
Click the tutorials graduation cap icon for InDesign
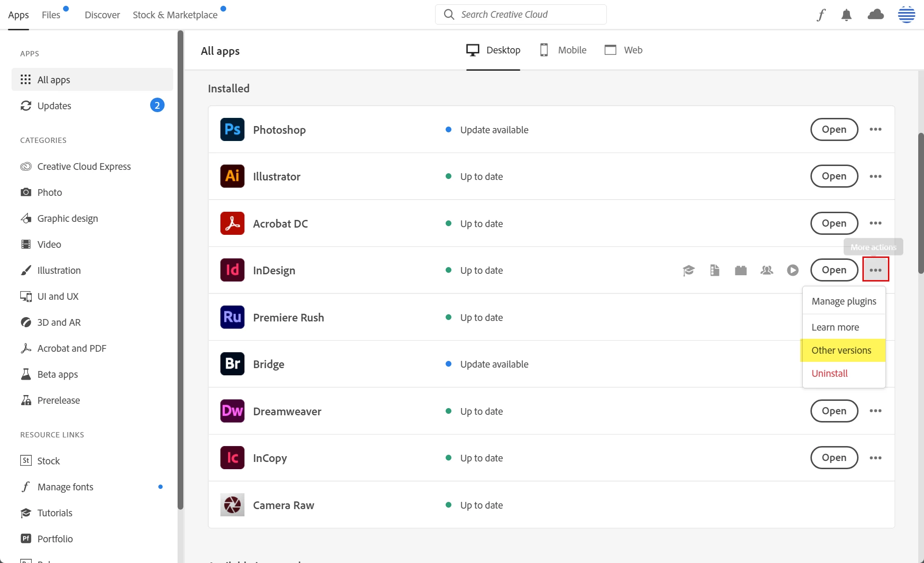pyautogui.click(x=689, y=270)
